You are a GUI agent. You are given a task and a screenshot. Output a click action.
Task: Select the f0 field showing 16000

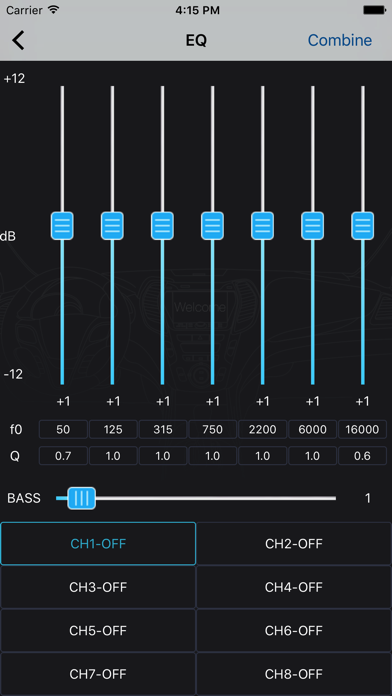[x=362, y=429]
